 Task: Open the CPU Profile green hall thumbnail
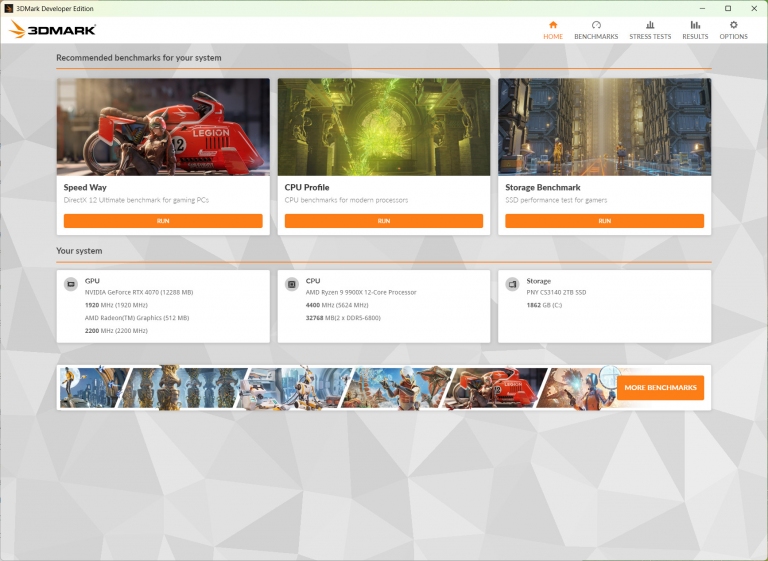[384, 127]
